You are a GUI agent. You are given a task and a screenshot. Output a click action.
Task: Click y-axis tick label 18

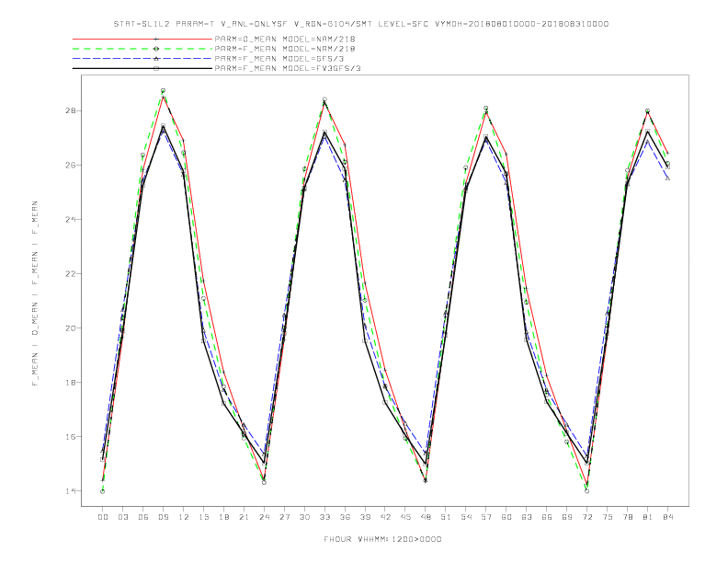(71, 383)
